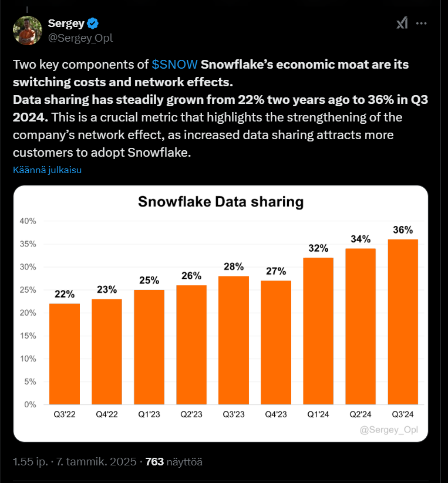Click the $SNOW cashtag link
This screenshot has width=448, height=483.
tap(175, 65)
